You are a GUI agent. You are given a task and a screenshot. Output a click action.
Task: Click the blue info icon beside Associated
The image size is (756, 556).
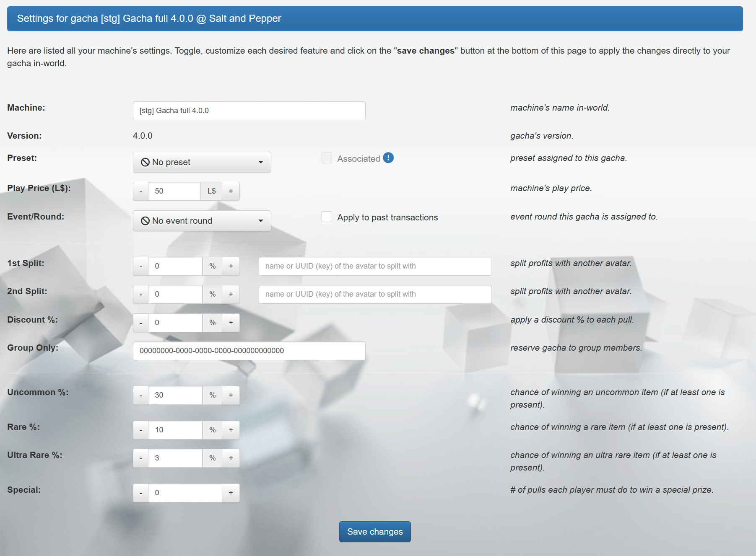pos(388,158)
